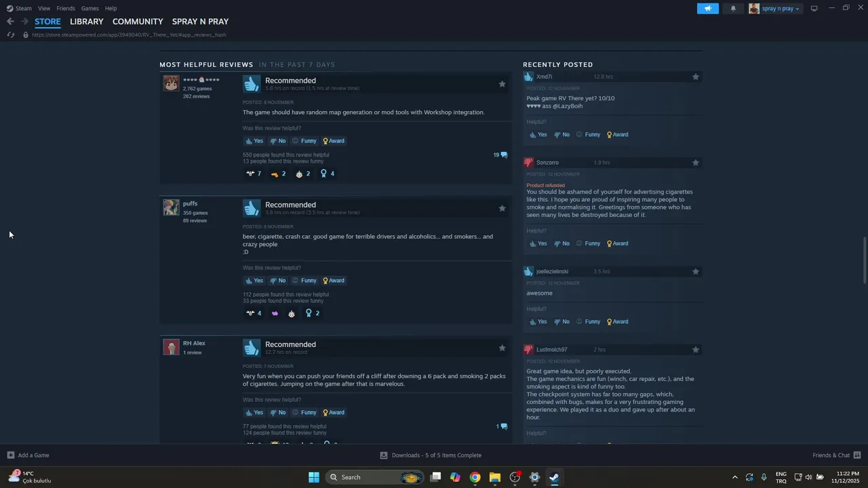Vote No on Xmd7i's review

[561, 135]
